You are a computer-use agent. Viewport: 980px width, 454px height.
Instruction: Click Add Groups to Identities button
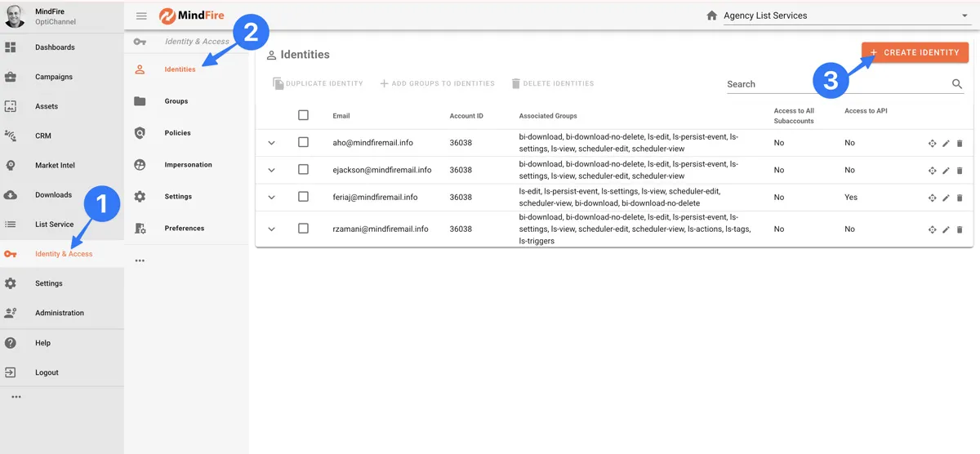point(437,83)
